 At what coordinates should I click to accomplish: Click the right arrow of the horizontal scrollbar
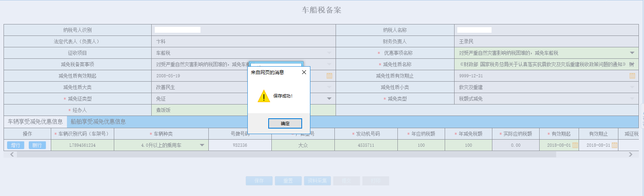(x=631, y=154)
